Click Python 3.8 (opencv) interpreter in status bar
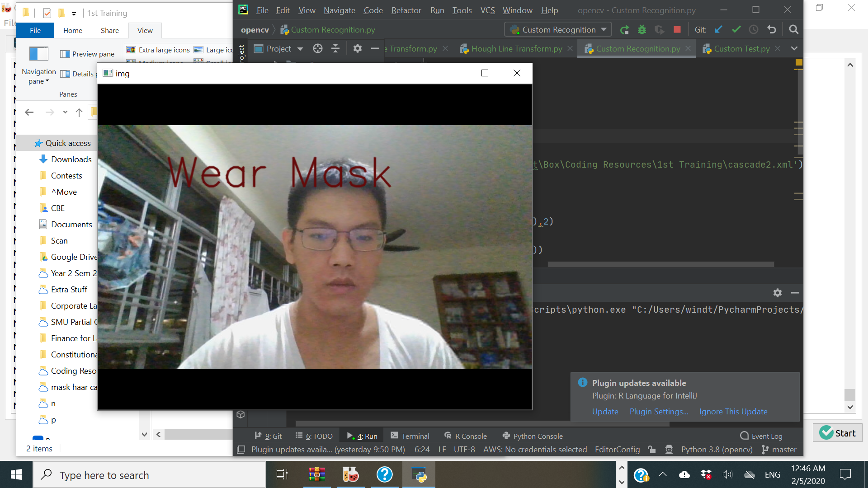 point(717,450)
